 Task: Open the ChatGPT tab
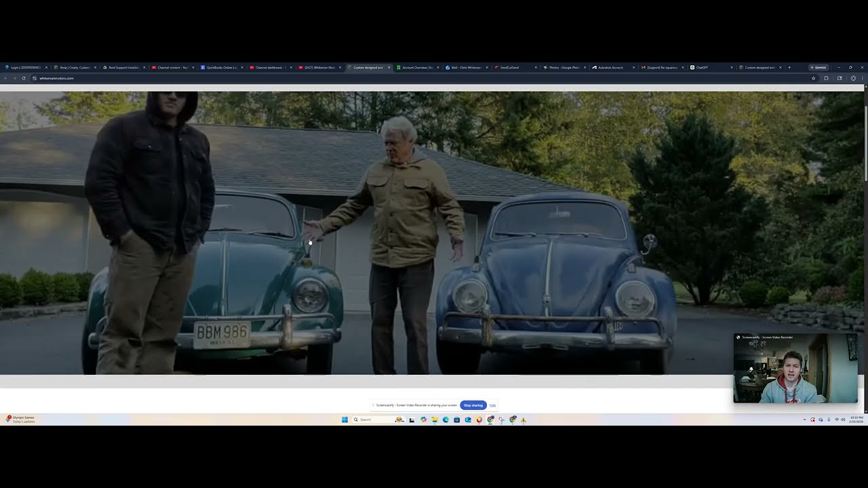[x=711, y=68]
